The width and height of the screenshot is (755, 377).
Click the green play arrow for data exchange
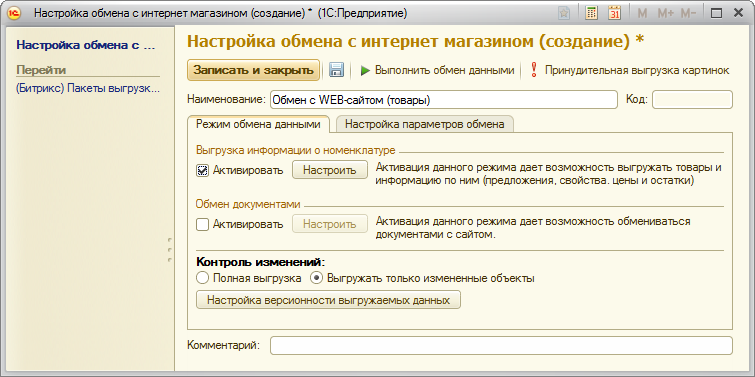click(365, 71)
